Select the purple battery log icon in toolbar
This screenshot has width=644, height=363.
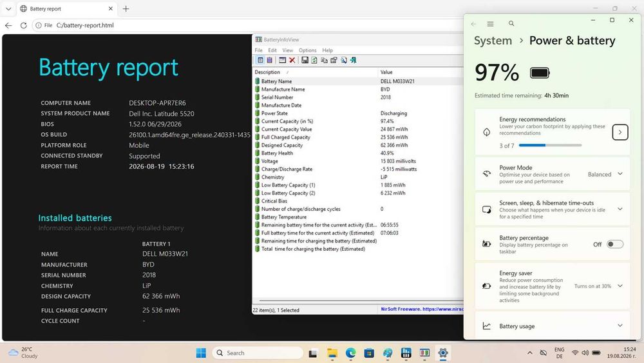(x=269, y=60)
